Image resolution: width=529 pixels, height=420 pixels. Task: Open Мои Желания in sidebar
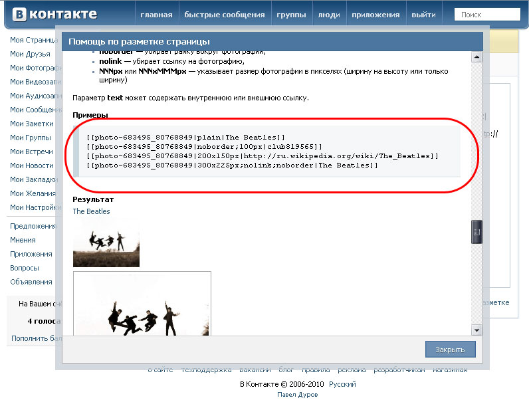(x=33, y=193)
